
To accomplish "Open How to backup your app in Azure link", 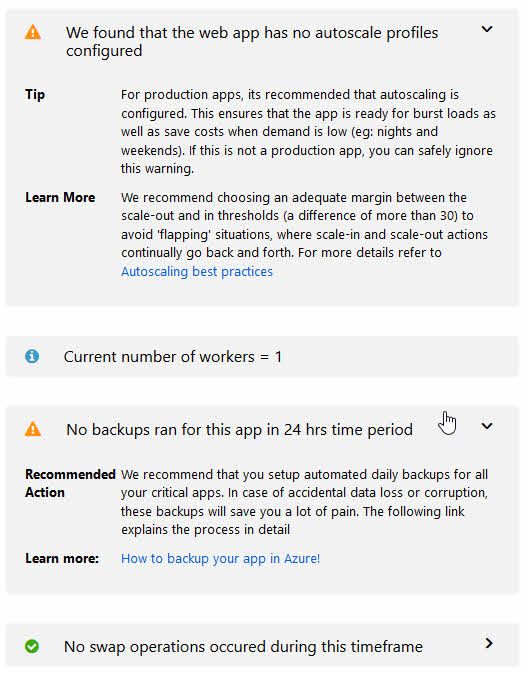I will pyautogui.click(x=220, y=558).
